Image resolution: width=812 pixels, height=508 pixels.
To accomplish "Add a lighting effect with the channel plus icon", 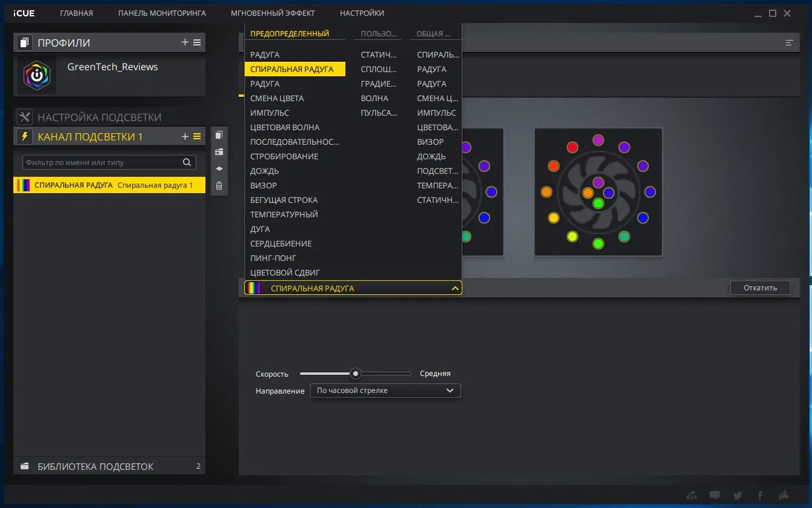I will pyautogui.click(x=185, y=137).
